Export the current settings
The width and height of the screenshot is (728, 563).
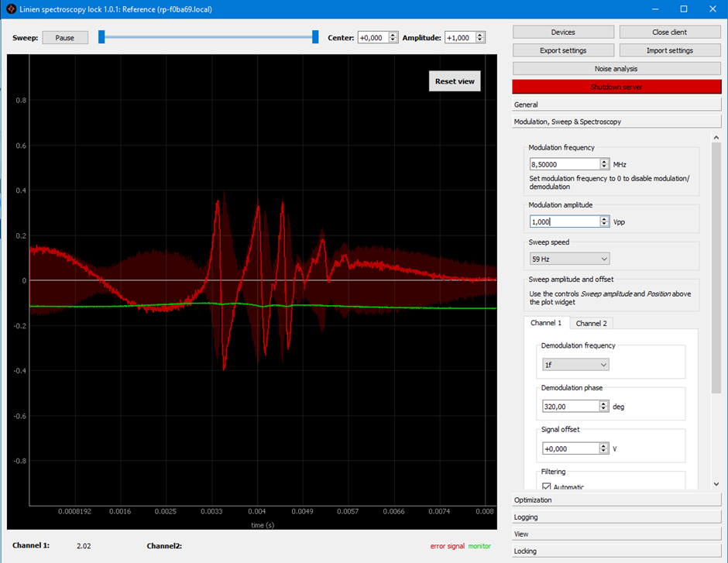[x=562, y=50]
